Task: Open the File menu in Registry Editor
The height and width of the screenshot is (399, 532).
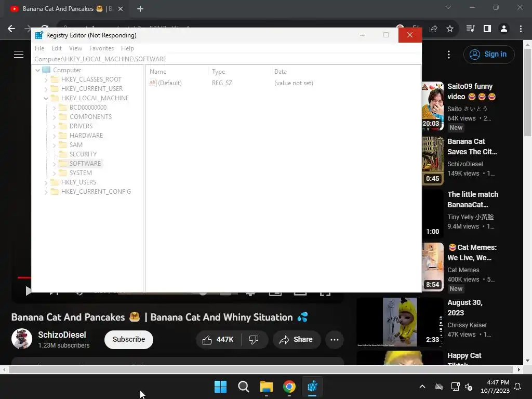Action: pyautogui.click(x=39, y=48)
